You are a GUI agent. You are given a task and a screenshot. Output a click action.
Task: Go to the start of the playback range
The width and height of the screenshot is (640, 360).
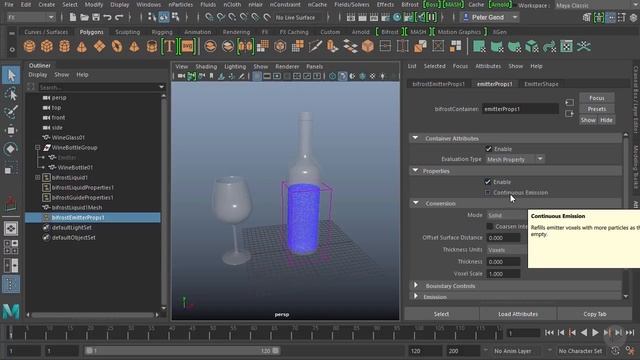coord(549,333)
